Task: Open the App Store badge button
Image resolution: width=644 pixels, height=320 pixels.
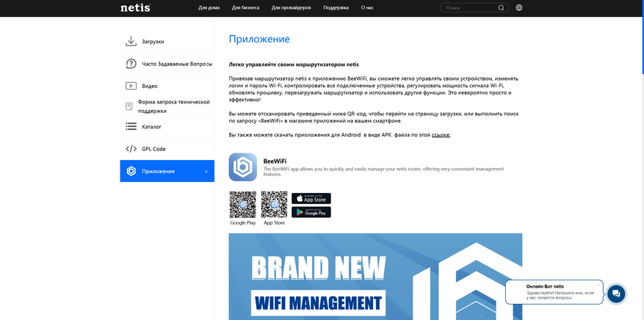Action: coord(311,199)
